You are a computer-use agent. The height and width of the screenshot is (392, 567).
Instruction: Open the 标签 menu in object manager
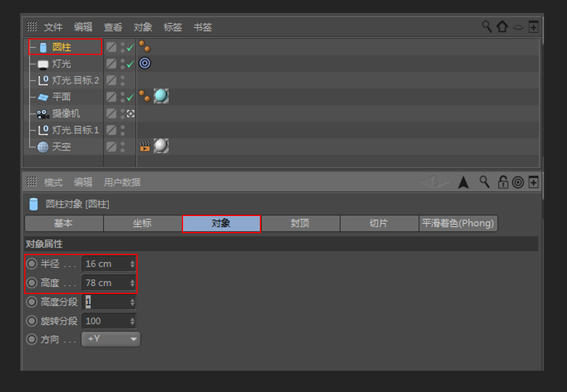(x=173, y=27)
